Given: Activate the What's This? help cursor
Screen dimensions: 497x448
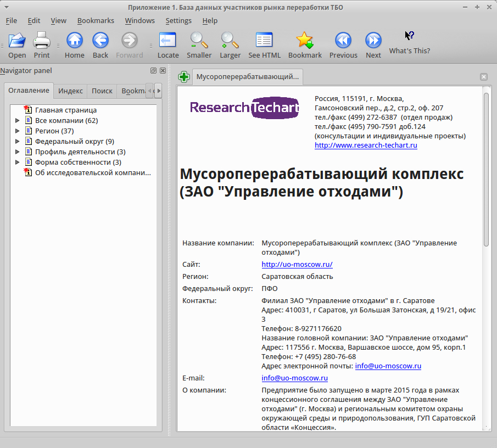Looking at the screenshot, I should (x=410, y=36).
